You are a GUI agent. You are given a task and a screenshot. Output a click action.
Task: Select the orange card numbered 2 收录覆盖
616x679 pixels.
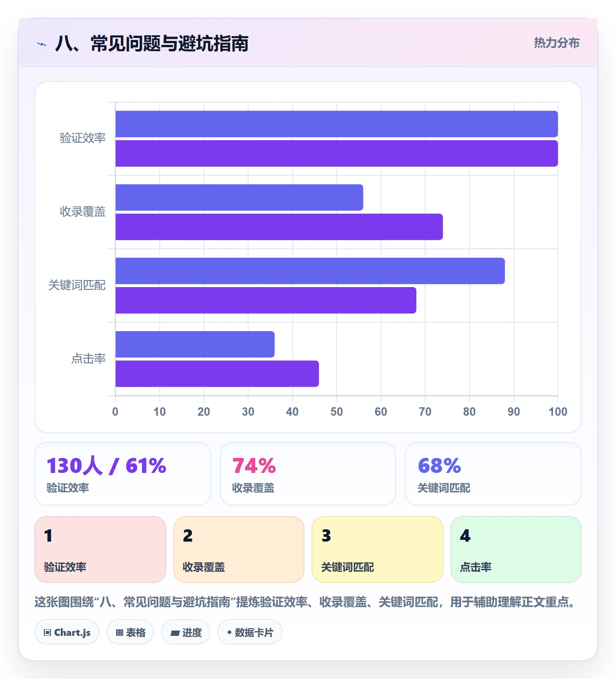(239, 550)
